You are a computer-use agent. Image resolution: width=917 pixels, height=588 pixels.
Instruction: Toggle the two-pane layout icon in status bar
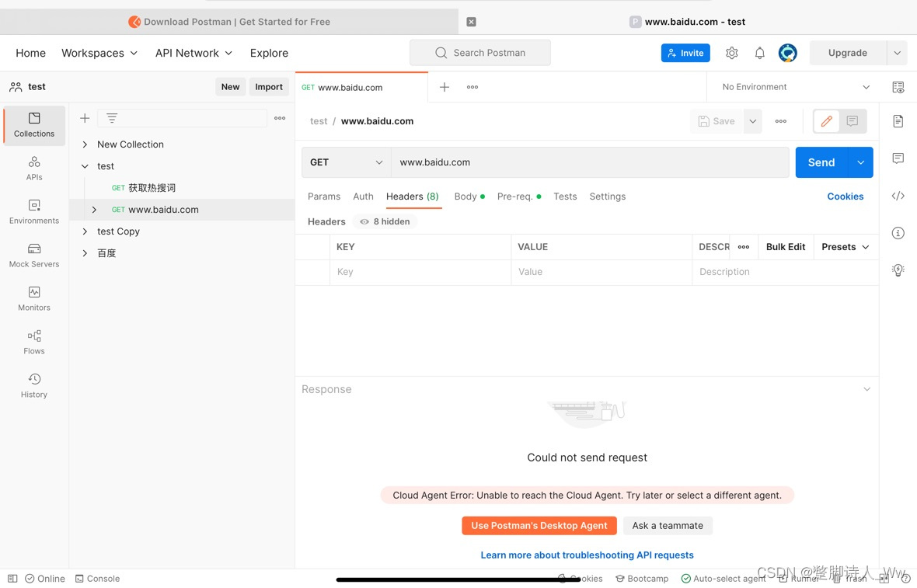point(12,579)
